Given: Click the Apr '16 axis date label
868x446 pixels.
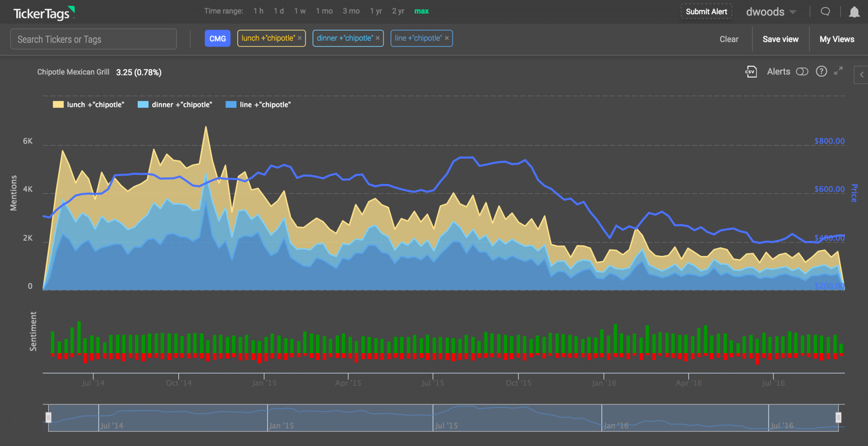Looking at the screenshot, I should point(689,383).
